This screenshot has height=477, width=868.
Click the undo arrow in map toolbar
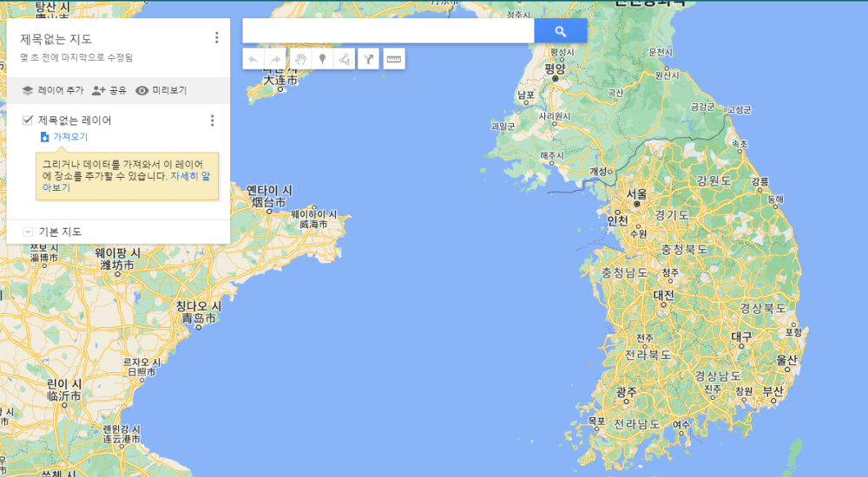[x=253, y=59]
